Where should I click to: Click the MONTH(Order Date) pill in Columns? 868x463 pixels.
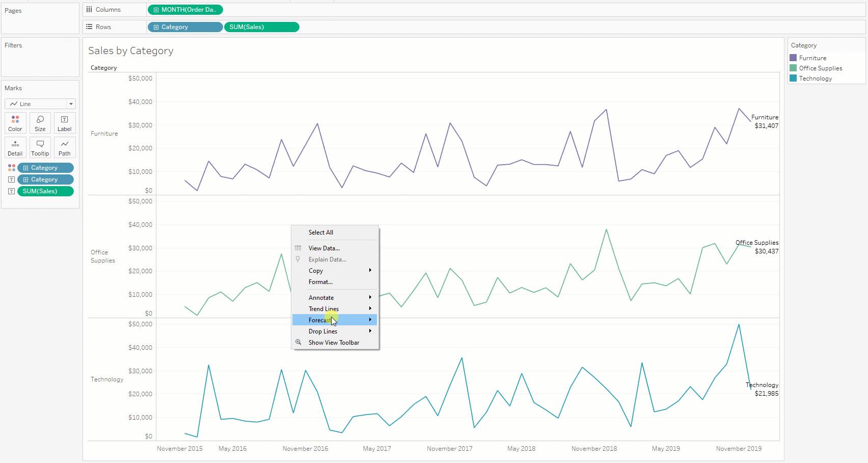pos(185,10)
